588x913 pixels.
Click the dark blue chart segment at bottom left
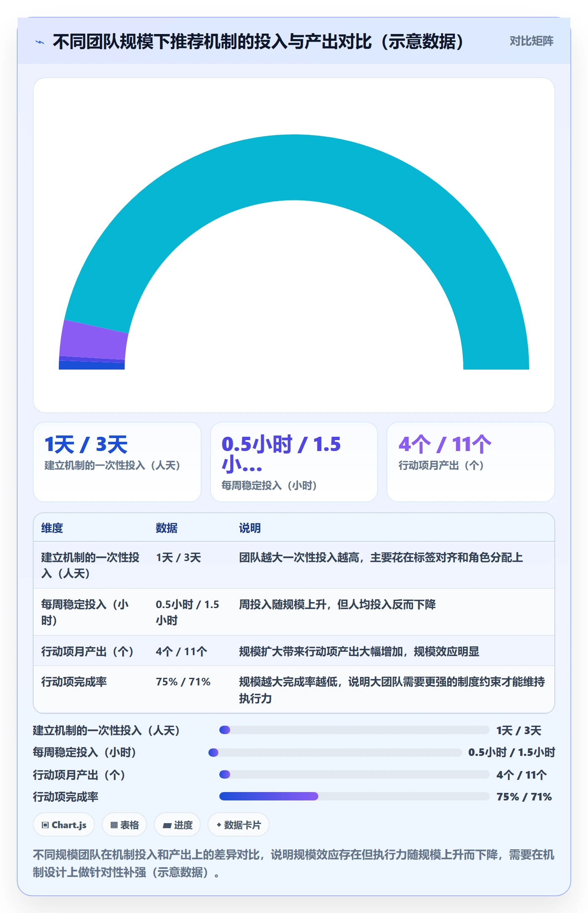92,365
